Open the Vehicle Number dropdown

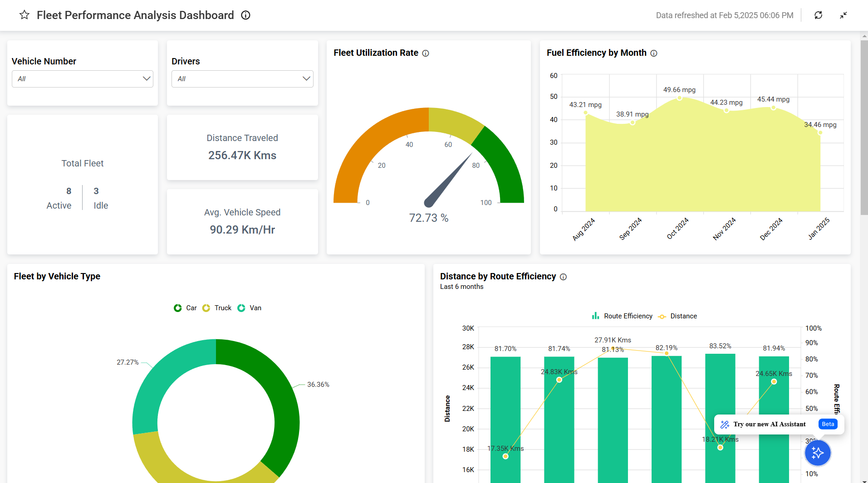(82, 78)
